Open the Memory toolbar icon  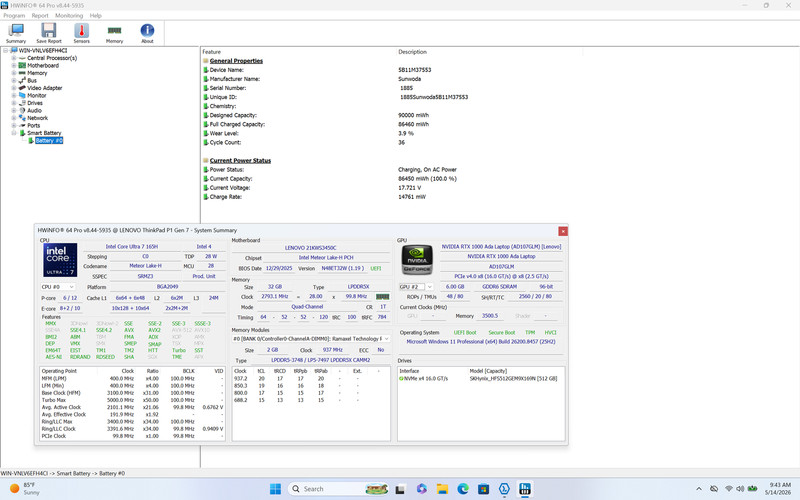pos(114,31)
